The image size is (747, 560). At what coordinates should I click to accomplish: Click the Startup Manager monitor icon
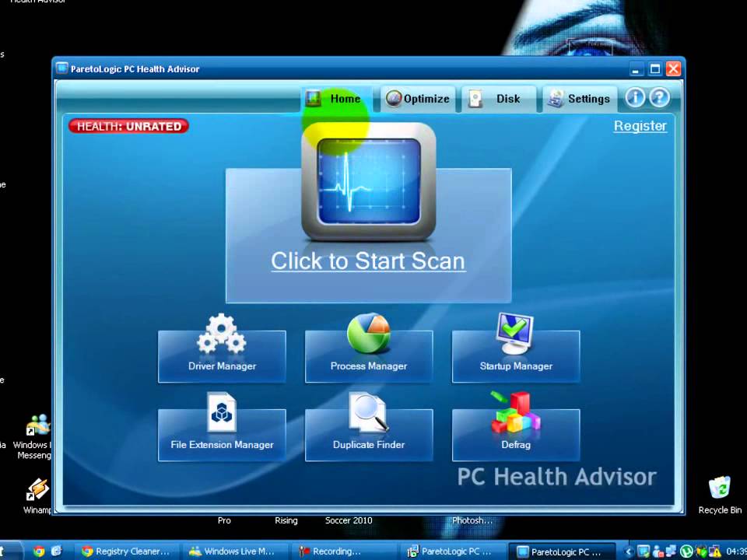[x=514, y=333]
